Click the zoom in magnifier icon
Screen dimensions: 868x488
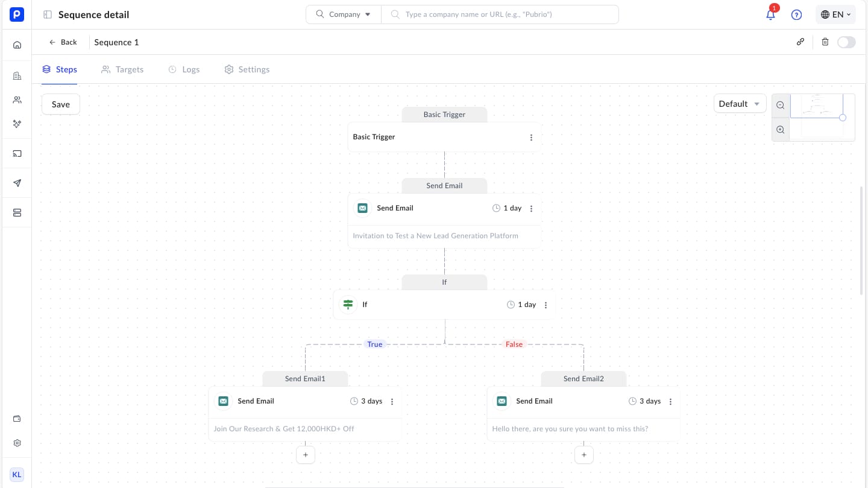(781, 130)
